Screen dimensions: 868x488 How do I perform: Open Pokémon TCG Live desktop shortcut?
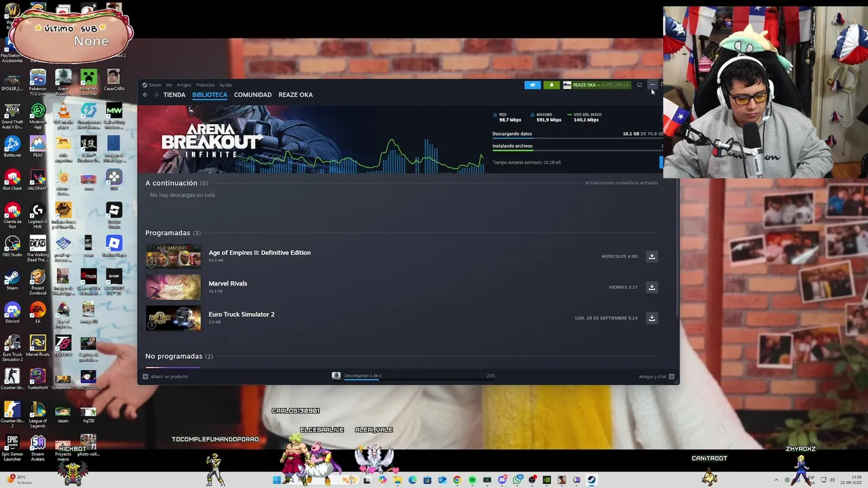pos(38,82)
